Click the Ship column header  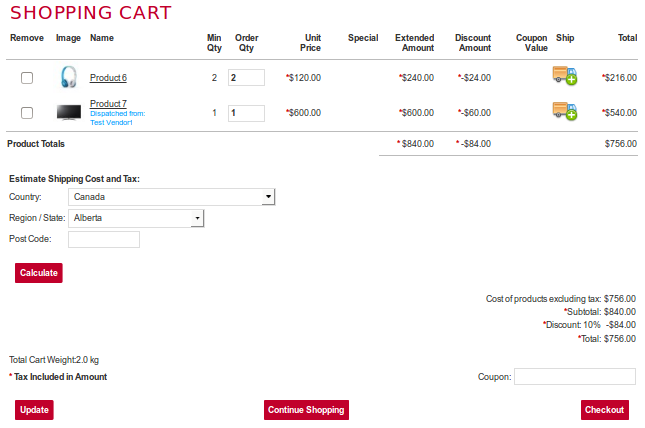tap(565, 38)
